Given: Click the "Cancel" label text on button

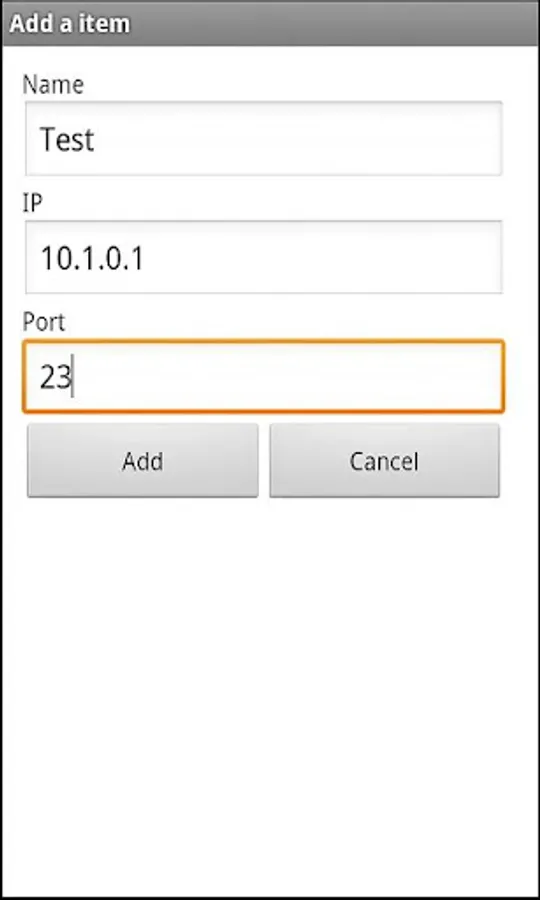Looking at the screenshot, I should pyautogui.click(x=384, y=461).
